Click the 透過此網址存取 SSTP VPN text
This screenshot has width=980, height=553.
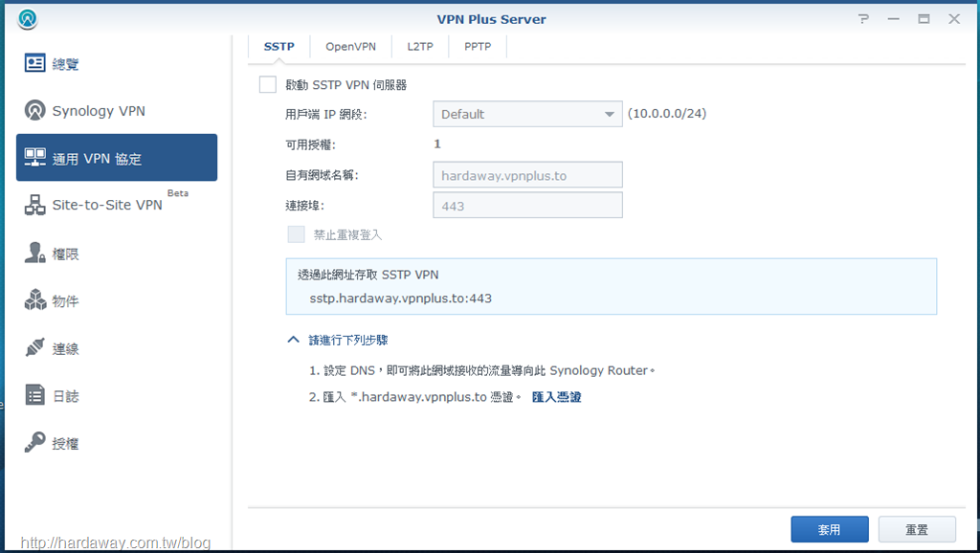point(368,275)
